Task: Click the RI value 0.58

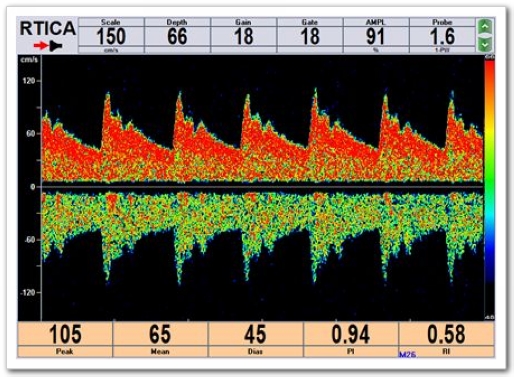Action: coord(446,334)
